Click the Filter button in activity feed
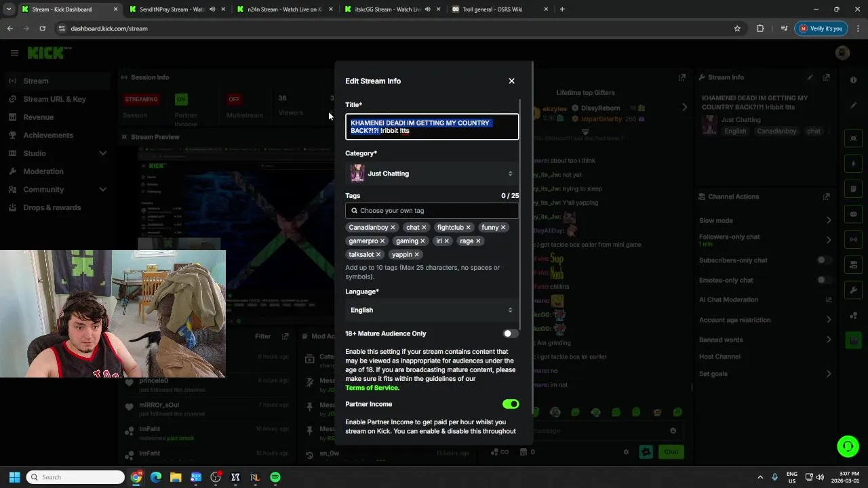Viewport: 868px width, 488px height. pyautogui.click(x=263, y=336)
